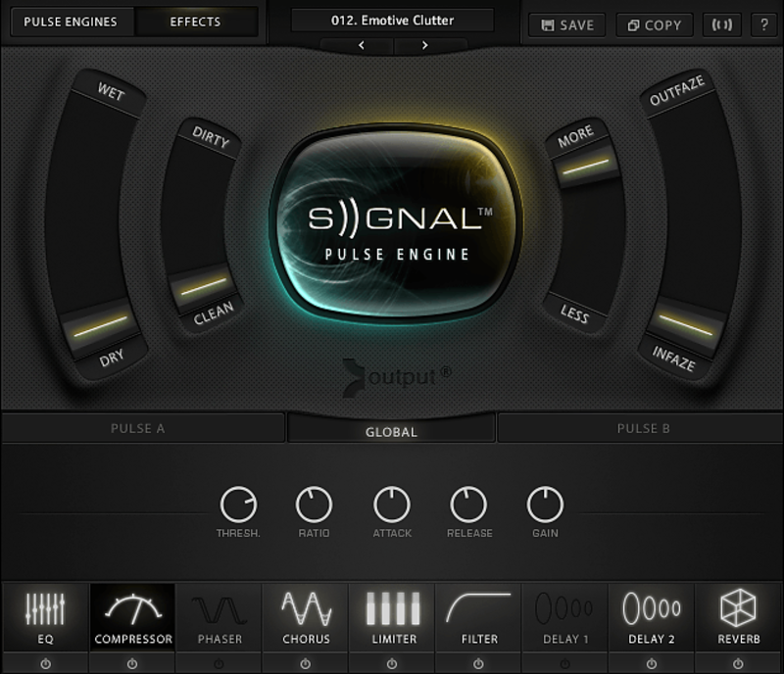Click the More label at slider top
This screenshot has width=784, height=674.
(x=575, y=136)
